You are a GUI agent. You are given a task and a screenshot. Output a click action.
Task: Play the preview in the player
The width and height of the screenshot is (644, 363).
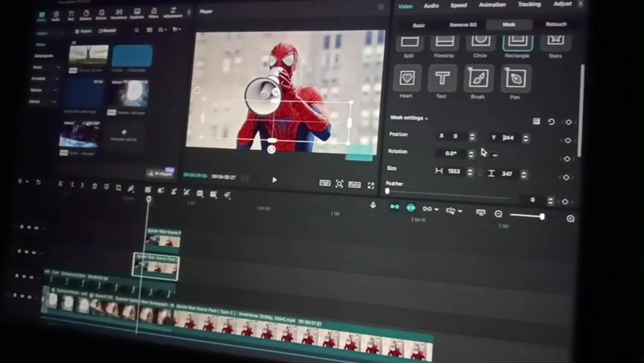[x=274, y=180]
